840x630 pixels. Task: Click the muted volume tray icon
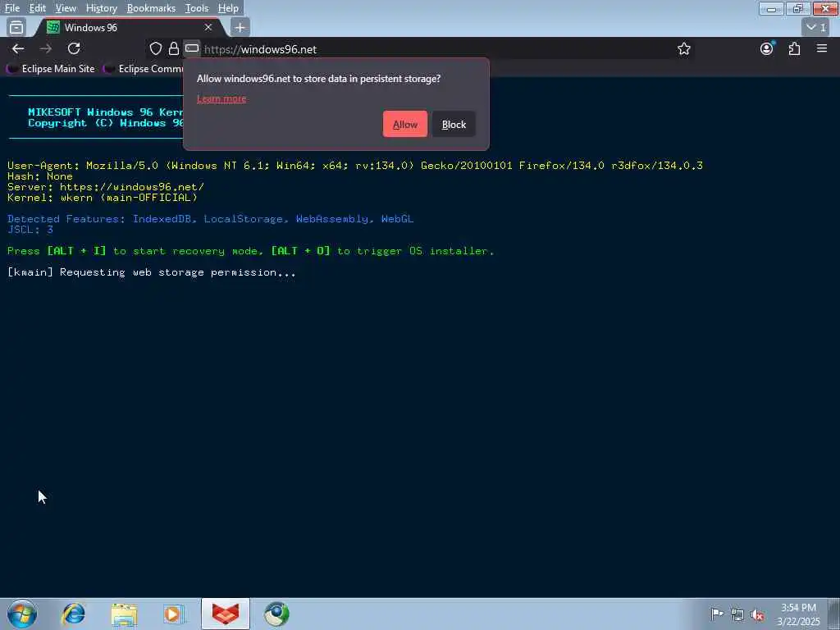coord(757,614)
